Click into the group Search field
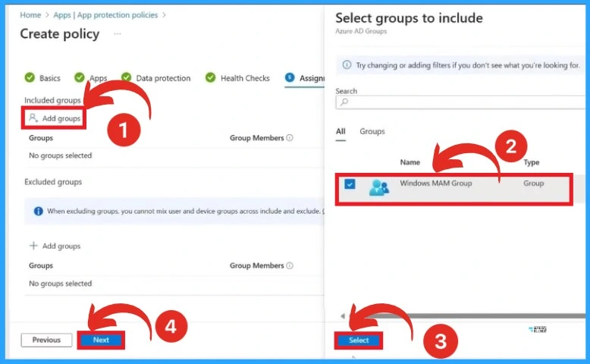590x364 pixels. 460,102
